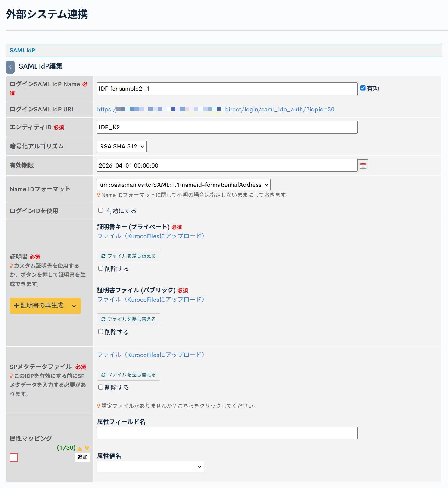Open the 暗号化アルゴリズム RSA SHA 512 dropdown
The width and height of the screenshot is (448, 488).
point(122,147)
